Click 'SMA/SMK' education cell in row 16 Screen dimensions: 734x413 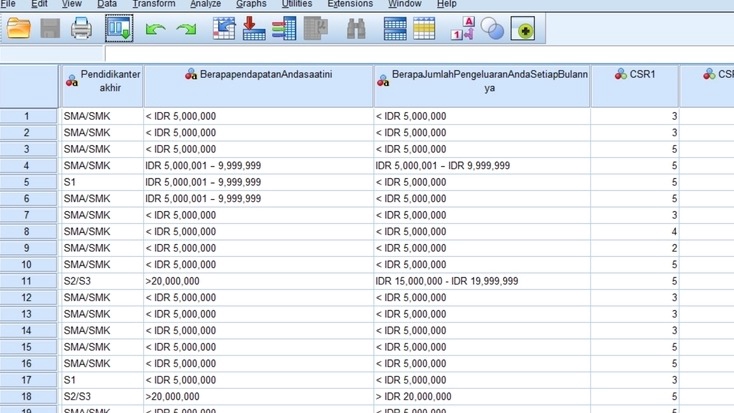click(x=102, y=363)
